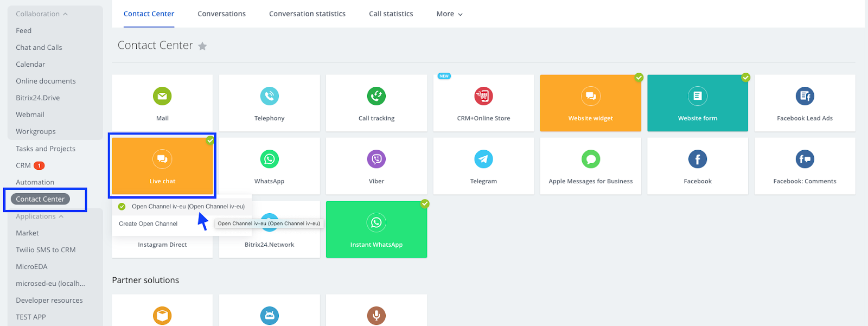This screenshot has width=868, height=326.
Task: Open Twilio SMS to CRM in sidebar
Action: tap(46, 250)
